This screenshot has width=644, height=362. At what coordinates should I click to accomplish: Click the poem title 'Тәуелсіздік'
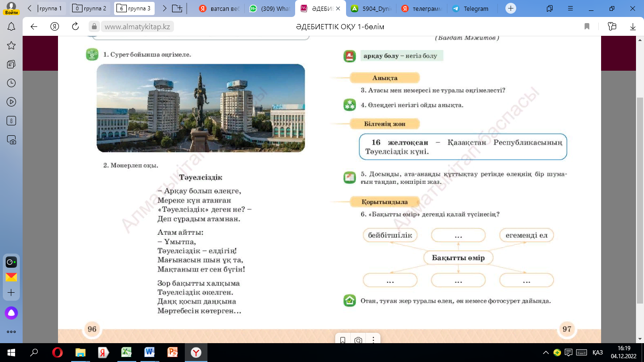(x=200, y=177)
